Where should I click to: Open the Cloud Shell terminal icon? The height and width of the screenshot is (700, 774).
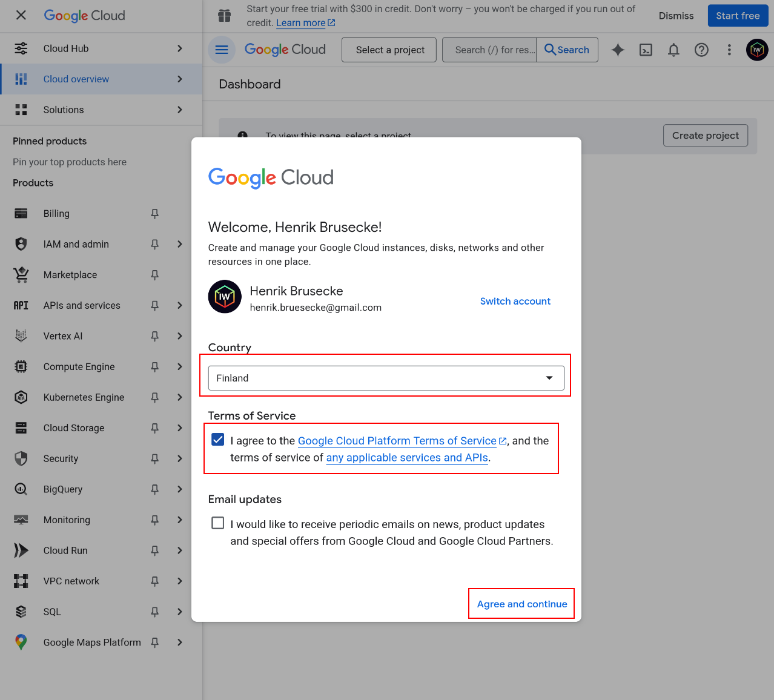tap(646, 50)
